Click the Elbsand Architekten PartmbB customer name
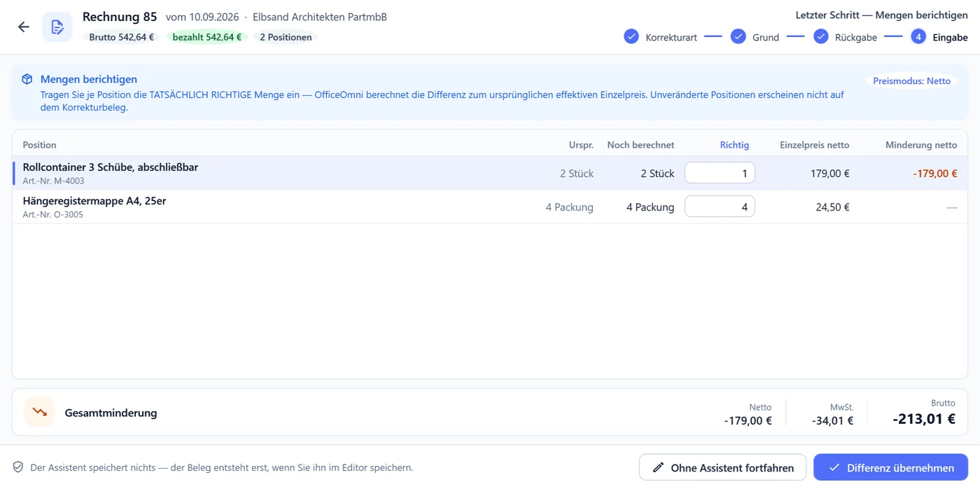Image resolution: width=980 pixels, height=489 pixels. [x=320, y=17]
